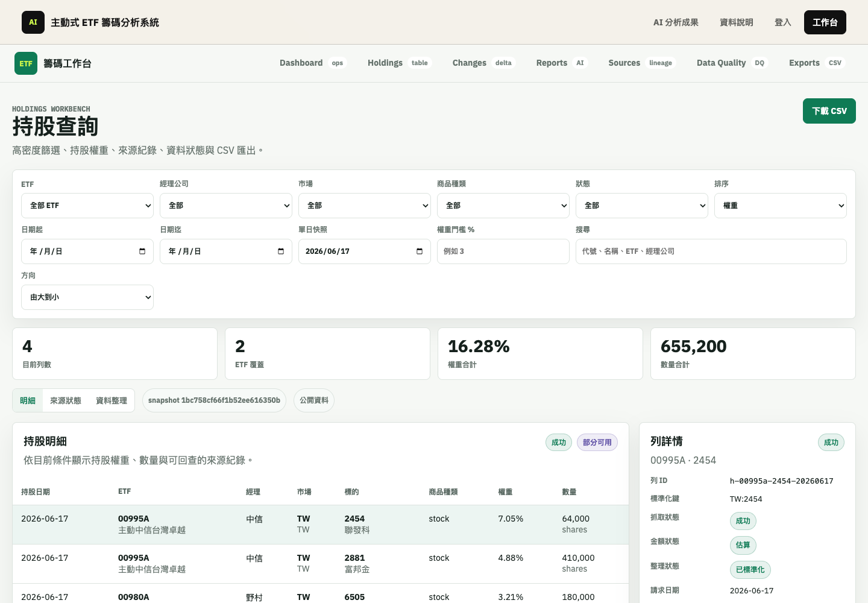Select the 2454 聯發科 holdings row
The height and width of the screenshot is (603, 868).
click(321, 525)
